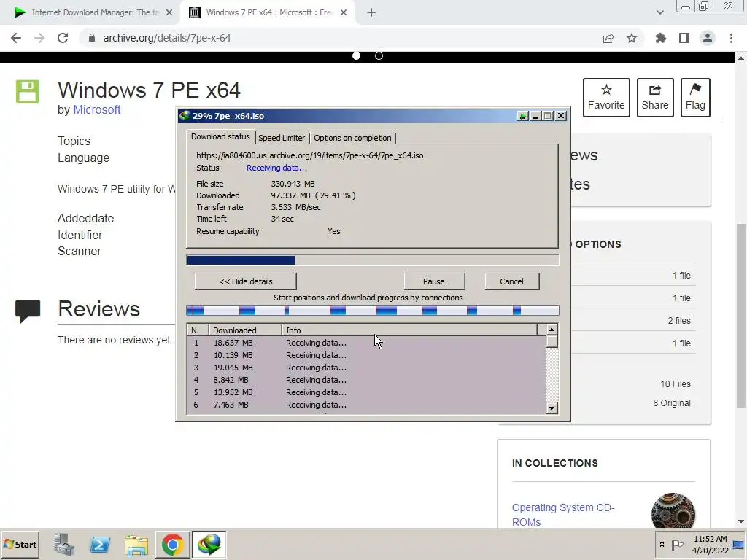Click the Action Center flag icon
The image size is (747, 560).
pos(677,544)
